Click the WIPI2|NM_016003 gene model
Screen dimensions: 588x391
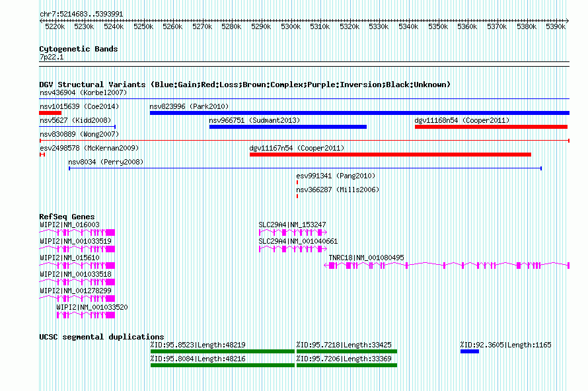77,232
